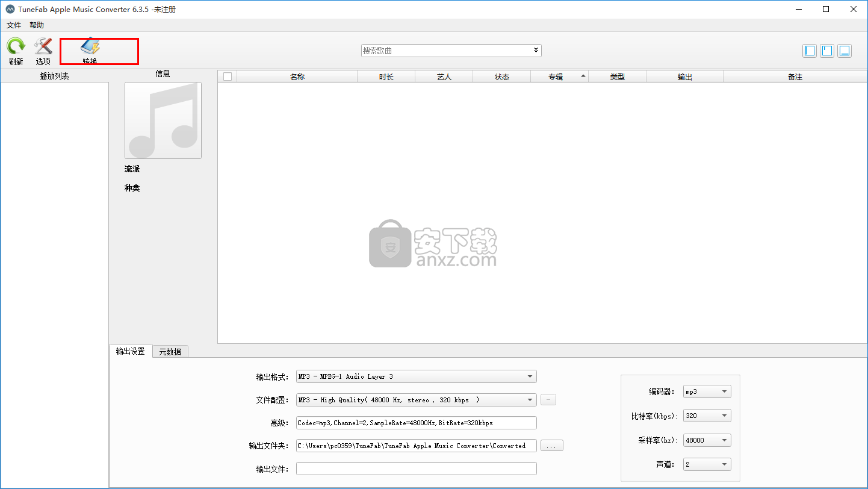The image size is (868, 489).
Task: Sort by the 类型 column header
Action: pyautogui.click(x=618, y=76)
